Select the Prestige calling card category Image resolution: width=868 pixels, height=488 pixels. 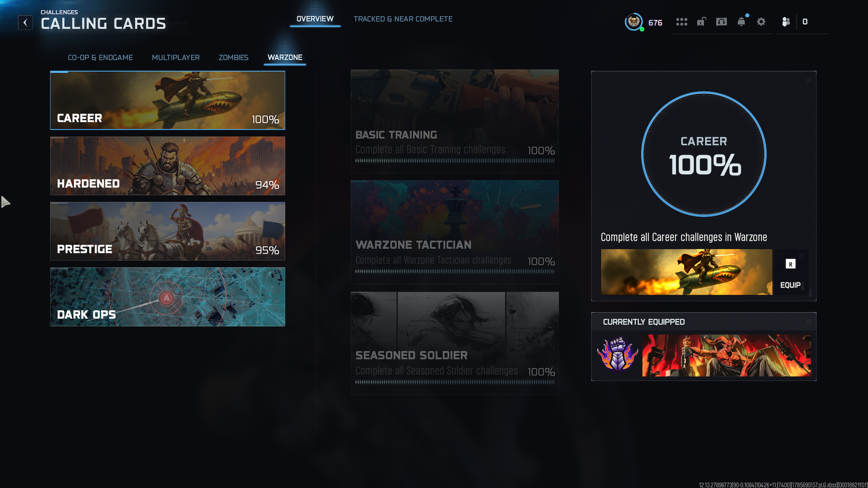coord(168,231)
